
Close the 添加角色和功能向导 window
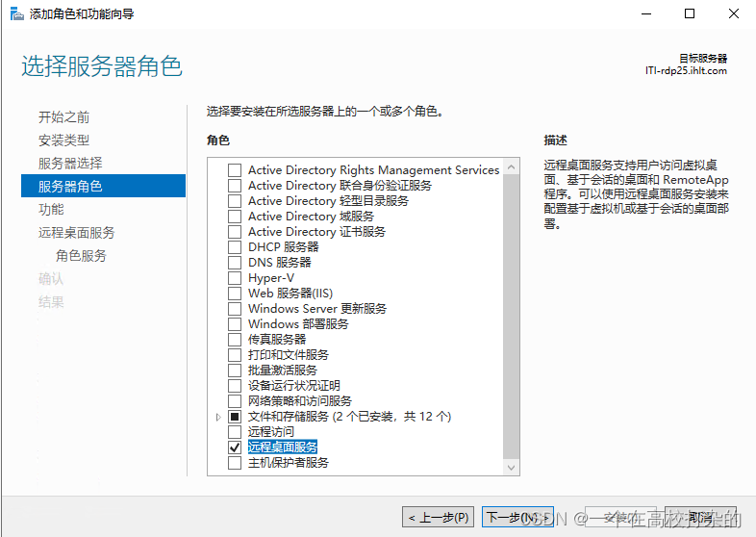734,14
